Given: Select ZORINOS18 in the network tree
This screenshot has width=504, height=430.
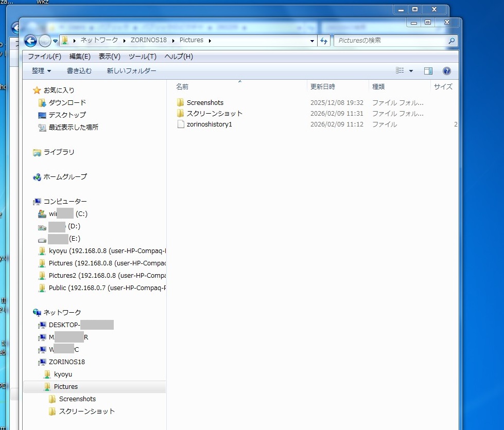Looking at the screenshot, I should [x=66, y=362].
